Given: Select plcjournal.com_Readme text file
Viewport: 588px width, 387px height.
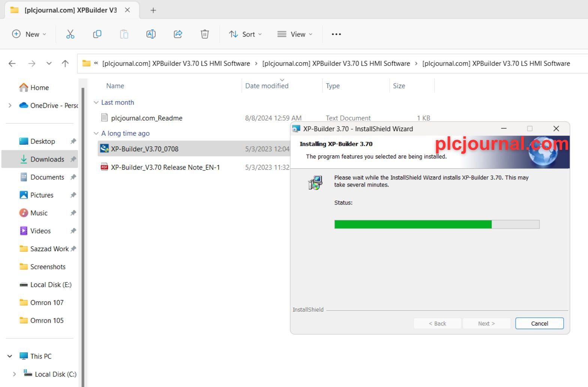Looking at the screenshot, I should point(147,118).
